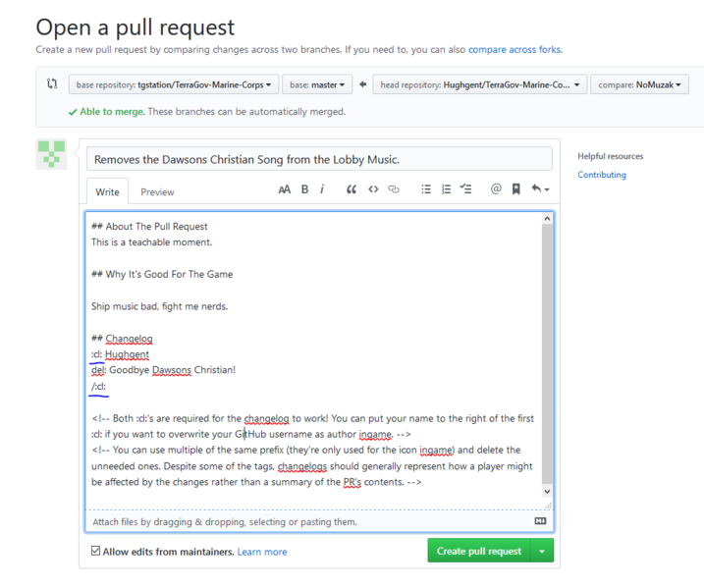Viewport: 704px width, 588px height.
Task: Click the pull request title input field
Action: pos(319,159)
